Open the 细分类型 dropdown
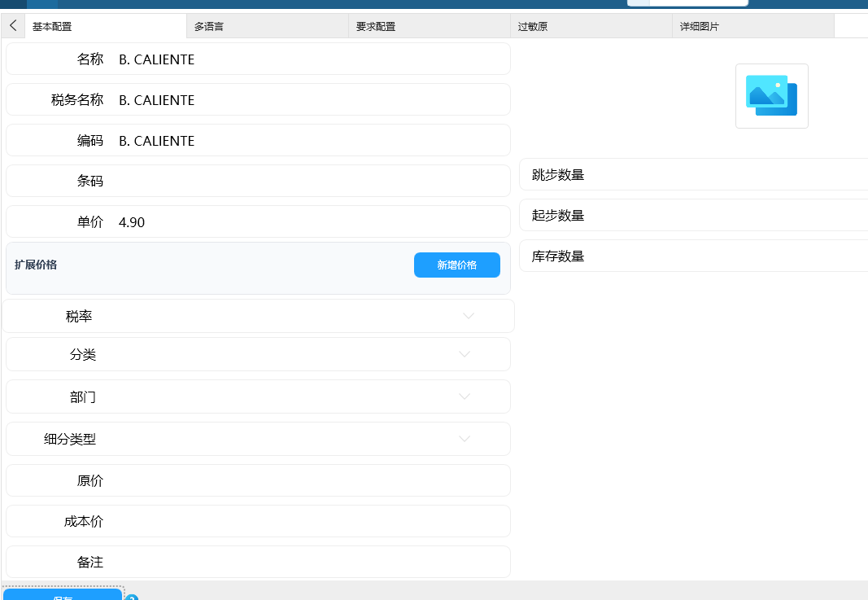This screenshot has height=600, width=868. (x=258, y=439)
